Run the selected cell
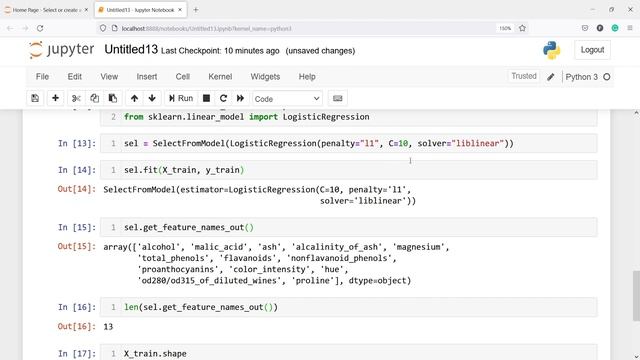The width and height of the screenshot is (640, 360). (181, 98)
